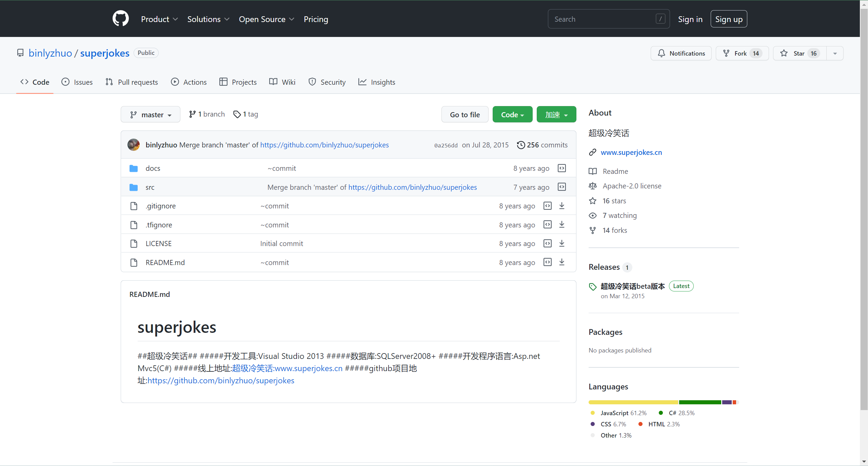Open the Actions tab

(x=189, y=82)
